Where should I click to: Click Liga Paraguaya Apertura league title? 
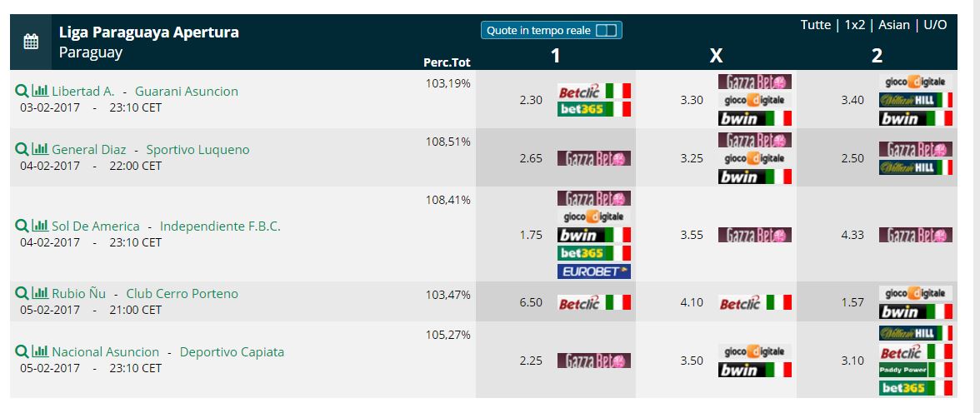(148, 32)
